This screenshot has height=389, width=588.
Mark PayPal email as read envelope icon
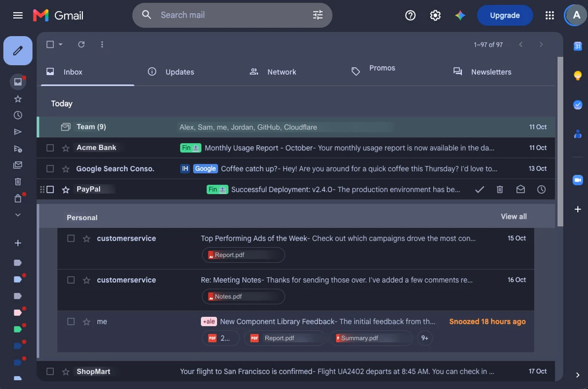click(520, 190)
